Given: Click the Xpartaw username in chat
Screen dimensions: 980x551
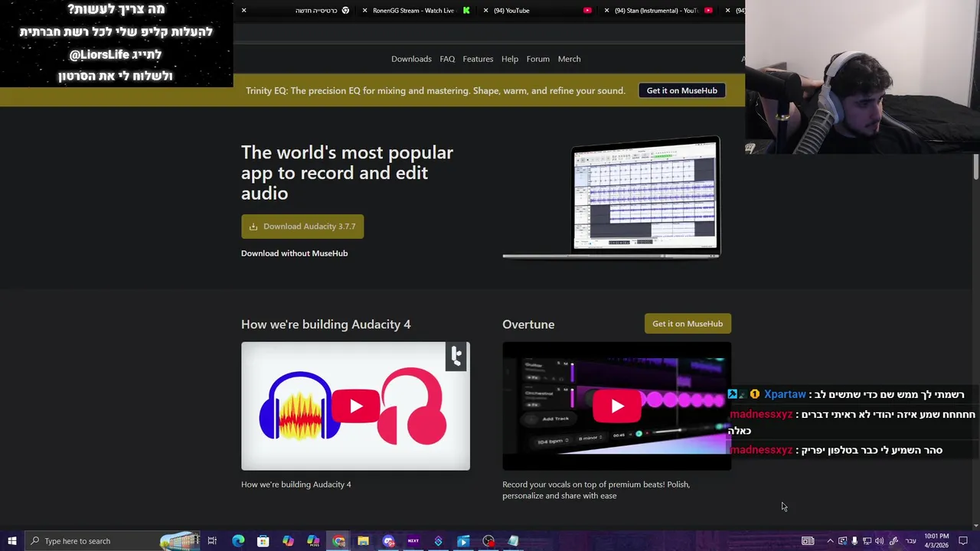Looking at the screenshot, I should [x=785, y=394].
